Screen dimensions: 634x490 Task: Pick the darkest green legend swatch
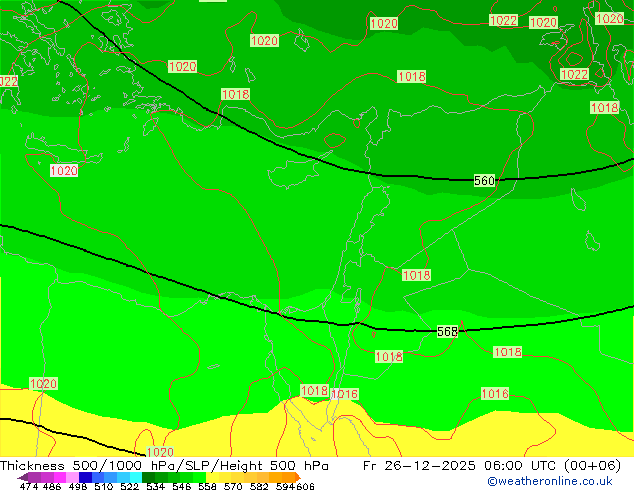tap(148, 477)
